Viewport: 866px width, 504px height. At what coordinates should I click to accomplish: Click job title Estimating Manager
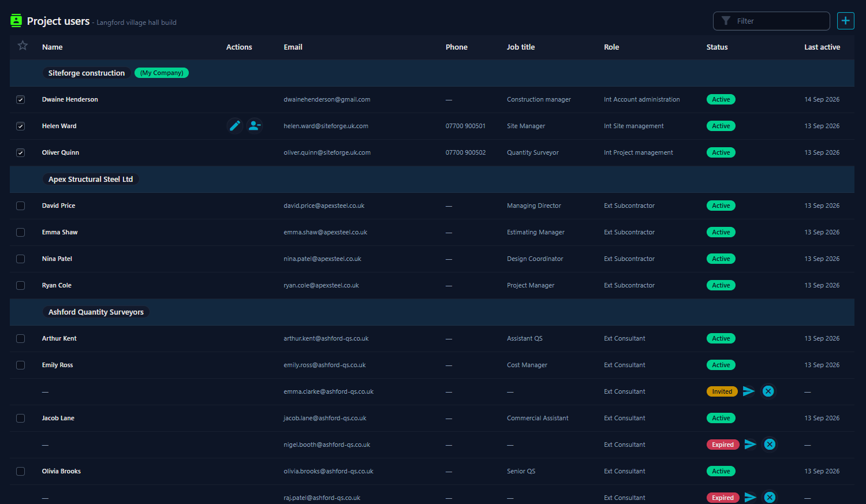(x=536, y=232)
